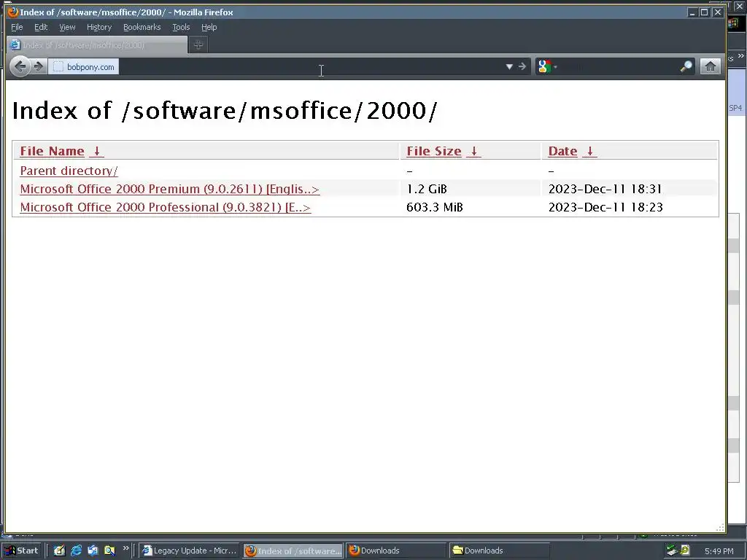Image resolution: width=747 pixels, height=560 pixels.
Task: Go back with the Back arrow button
Action: point(20,66)
